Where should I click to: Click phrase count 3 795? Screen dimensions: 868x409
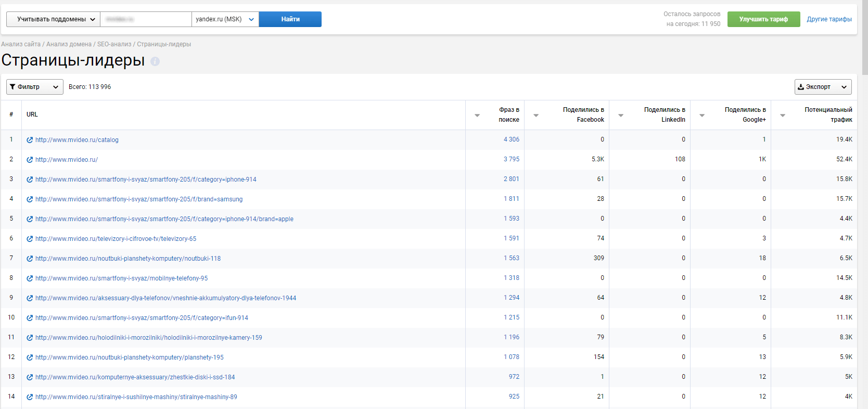point(512,159)
